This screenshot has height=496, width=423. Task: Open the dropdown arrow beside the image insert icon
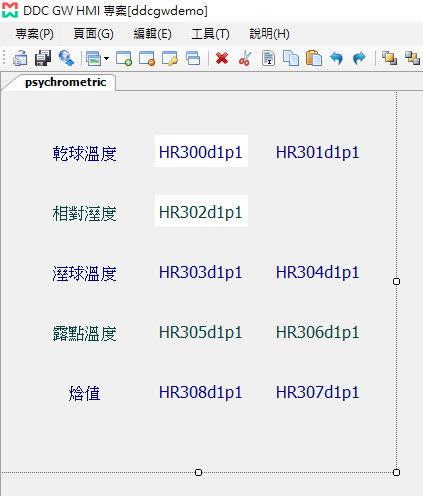106,59
